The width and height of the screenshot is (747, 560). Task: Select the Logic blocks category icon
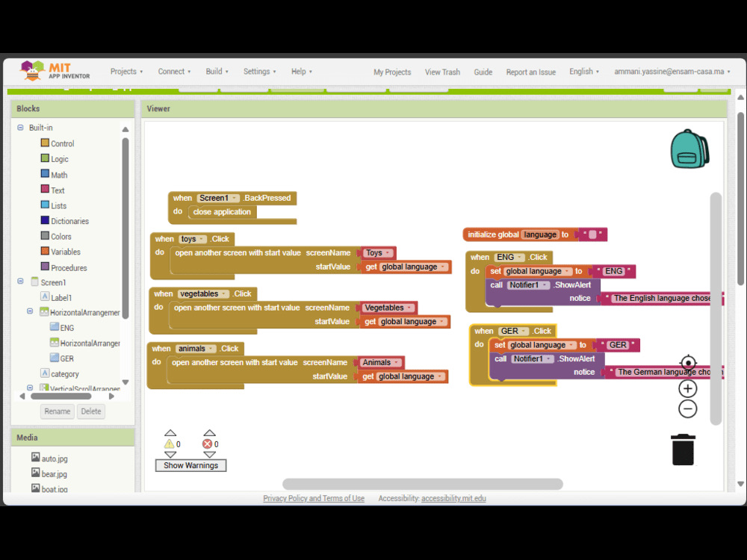45,158
